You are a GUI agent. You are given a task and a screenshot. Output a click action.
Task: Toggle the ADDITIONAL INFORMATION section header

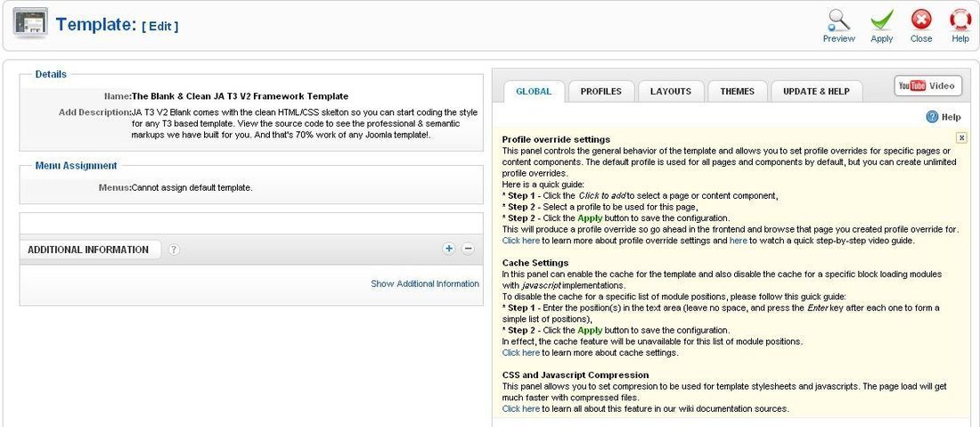pyautogui.click(x=89, y=250)
